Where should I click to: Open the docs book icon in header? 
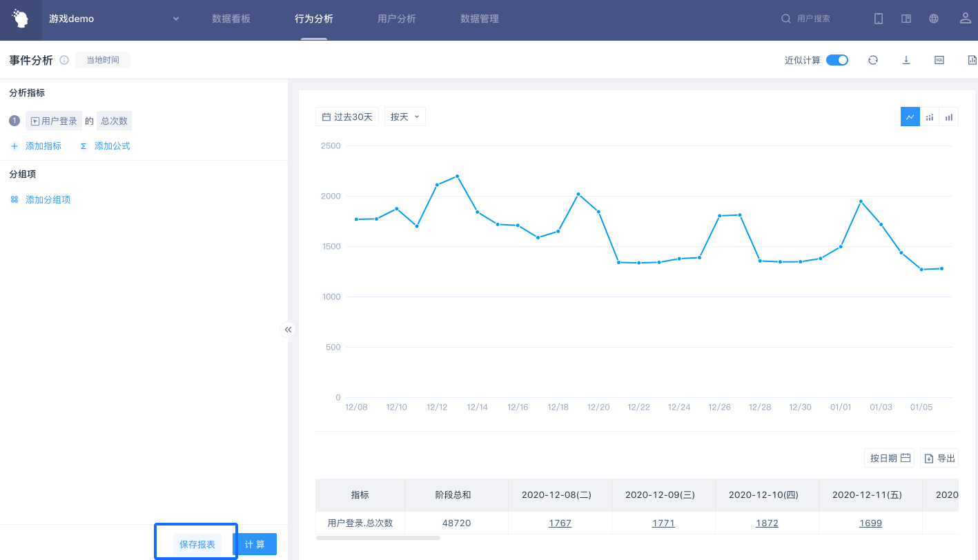click(906, 19)
